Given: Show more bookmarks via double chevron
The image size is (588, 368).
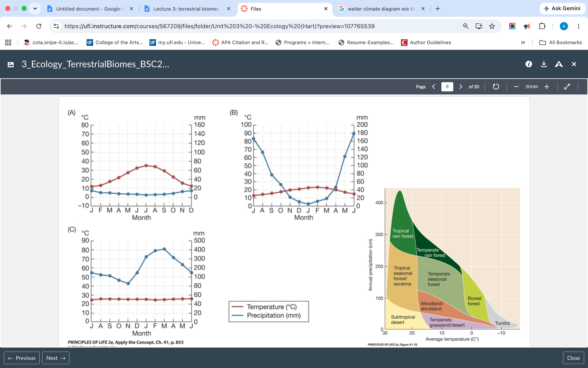Looking at the screenshot, I should (523, 43).
